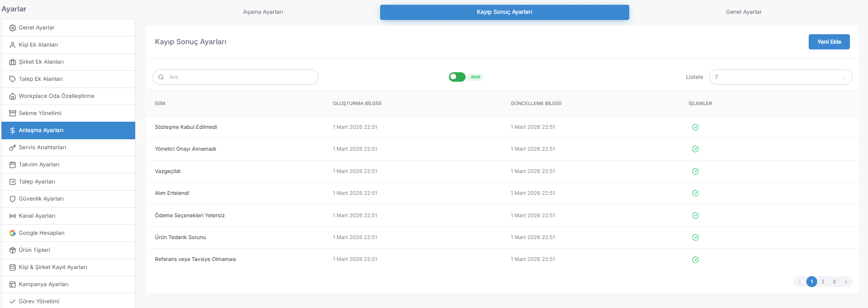Click the Güvenlik Ayarları shield icon
Image resolution: width=868 pixels, height=308 pixels.
[12, 199]
